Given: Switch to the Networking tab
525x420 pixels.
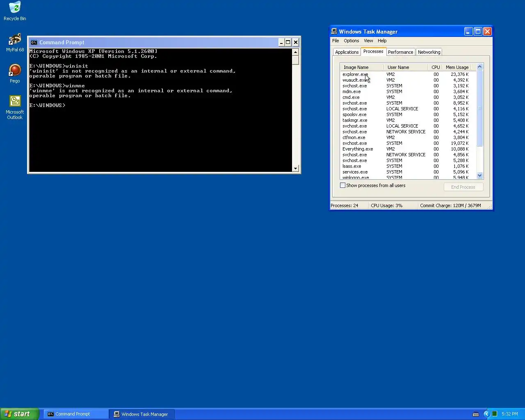Looking at the screenshot, I should click(x=429, y=52).
